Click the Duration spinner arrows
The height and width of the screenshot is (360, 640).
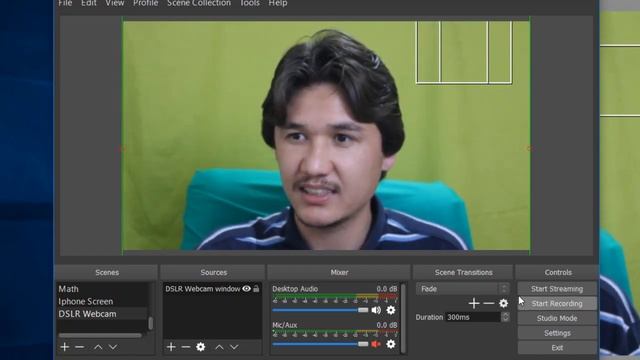[505, 317]
